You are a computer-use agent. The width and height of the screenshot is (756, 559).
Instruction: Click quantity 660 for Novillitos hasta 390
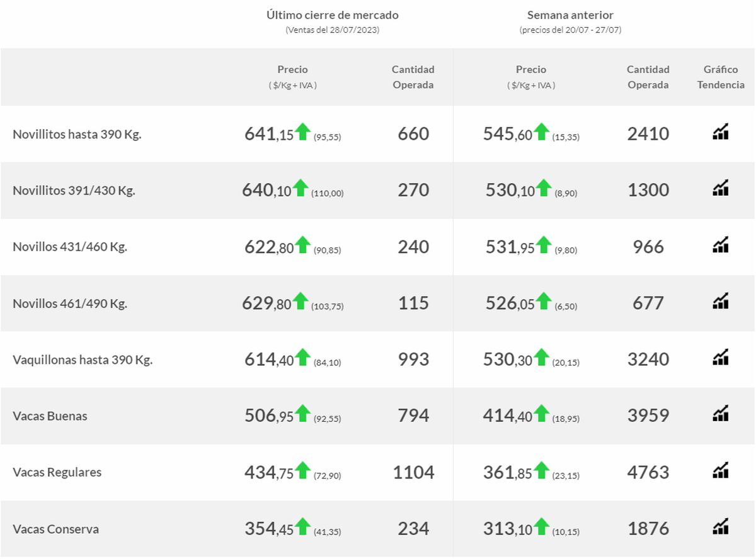(413, 133)
